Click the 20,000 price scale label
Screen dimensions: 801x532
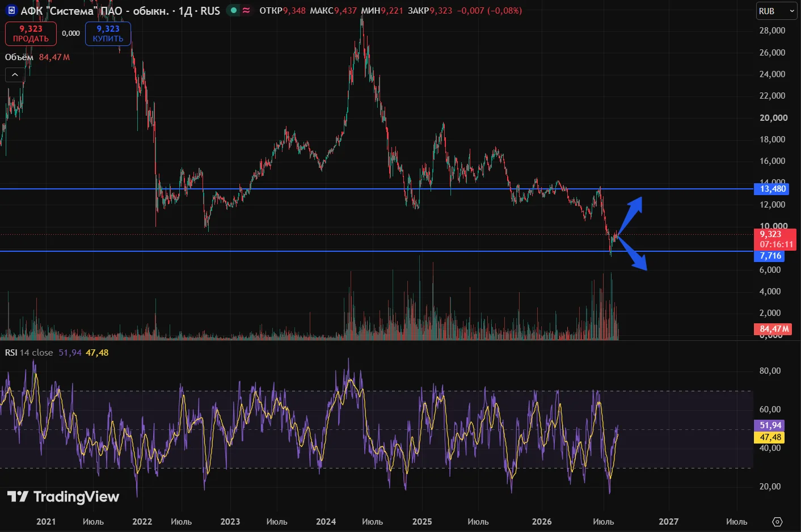(773, 118)
